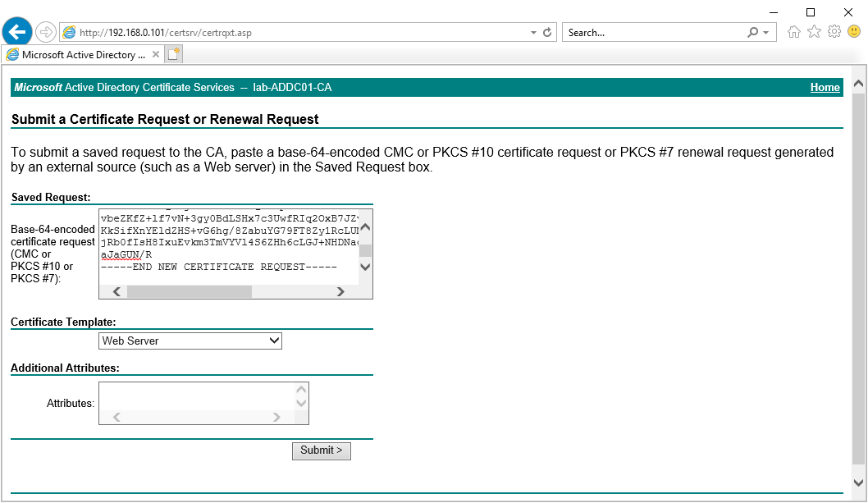The height and width of the screenshot is (503, 868).
Task: Click Saved Request horizontal scroll left arrow
Action: pos(116,291)
